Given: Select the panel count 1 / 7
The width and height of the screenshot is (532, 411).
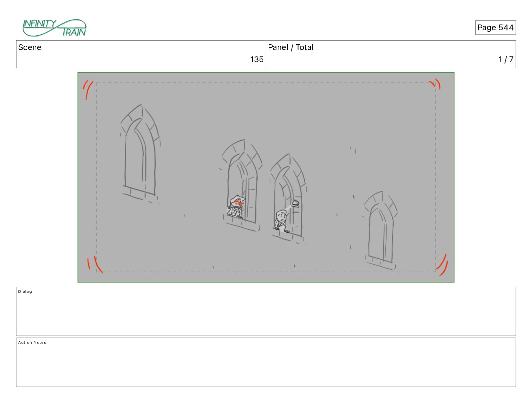Looking at the screenshot, I should point(506,59).
